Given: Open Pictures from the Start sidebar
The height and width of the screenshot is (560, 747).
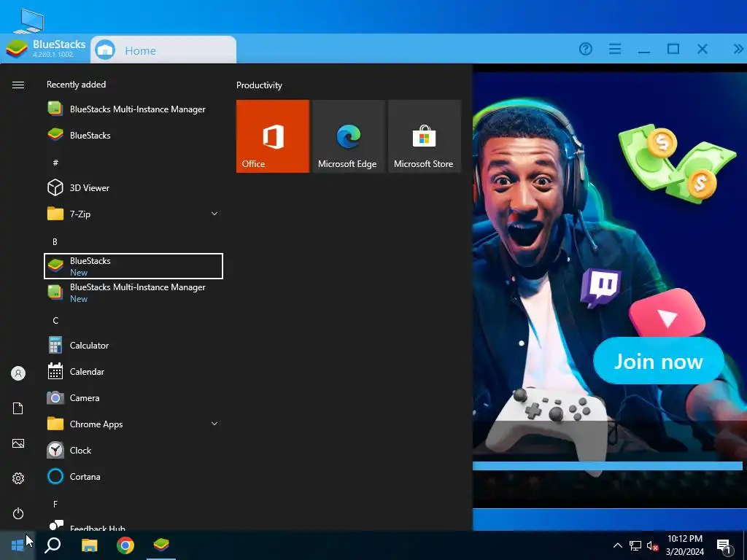Looking at the screenshot, I should [18, 443].
